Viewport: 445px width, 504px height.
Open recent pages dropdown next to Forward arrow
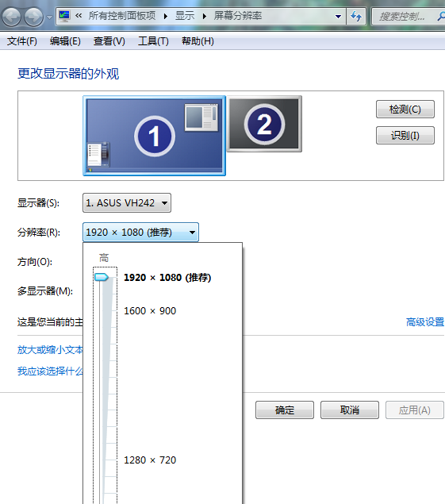click(49, 17)
